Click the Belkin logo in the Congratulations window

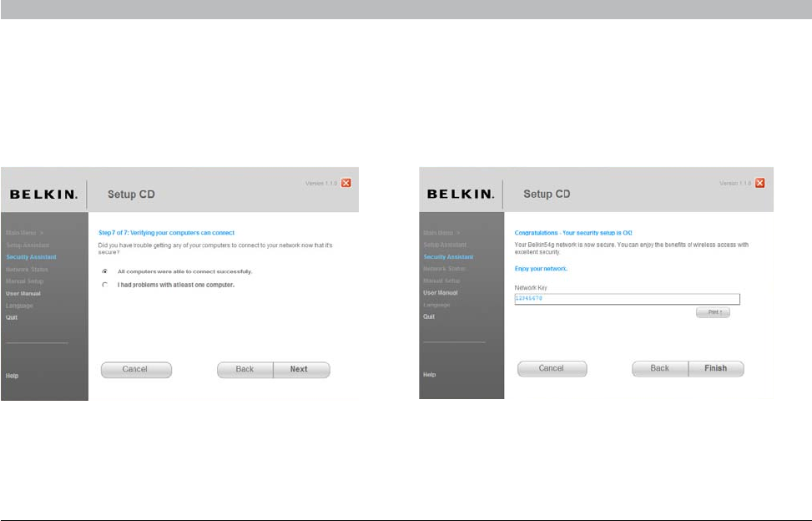coord(461,195)
